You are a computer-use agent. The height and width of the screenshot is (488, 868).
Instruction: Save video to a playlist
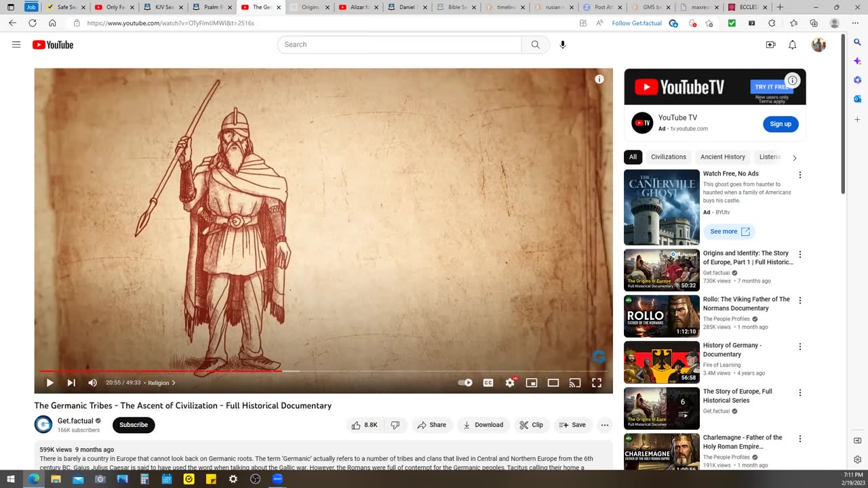click(572, 425)
